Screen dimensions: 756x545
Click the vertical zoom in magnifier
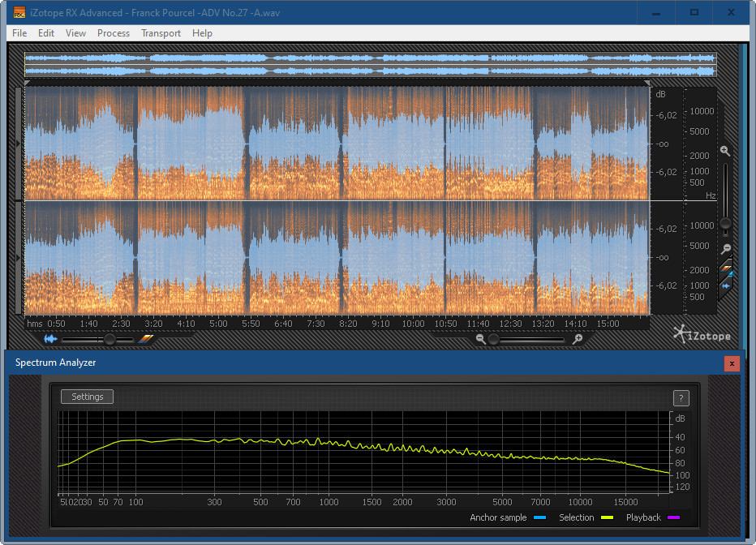(x=725, y=151)
